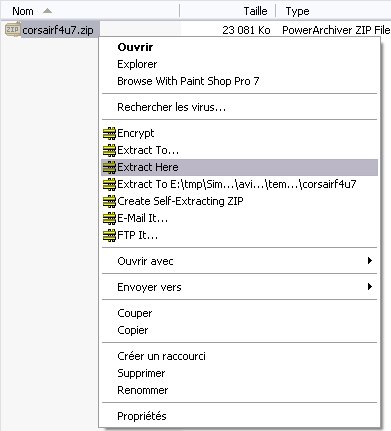391x431 pixels.
Task: Choose Ouvrir from the context menu
Action: tap(240, 47)
